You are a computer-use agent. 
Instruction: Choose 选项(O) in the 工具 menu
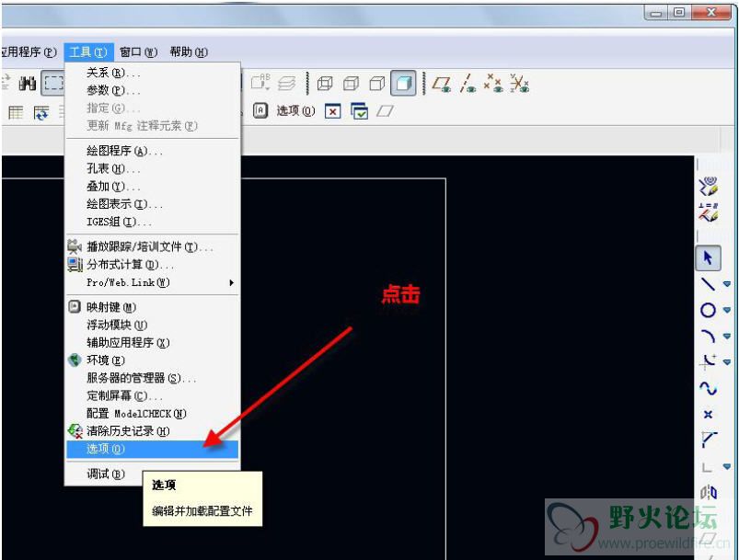105,449
